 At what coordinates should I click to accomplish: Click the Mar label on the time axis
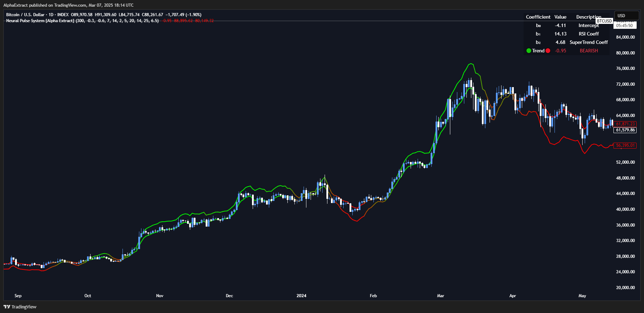[440, 296]
